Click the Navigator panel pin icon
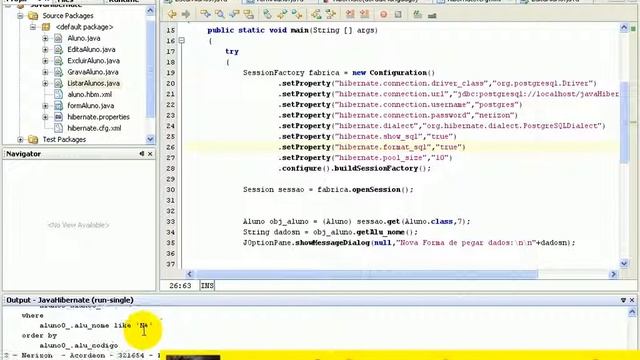This screenshot has width=640, height=360. [x=141, y=154]
